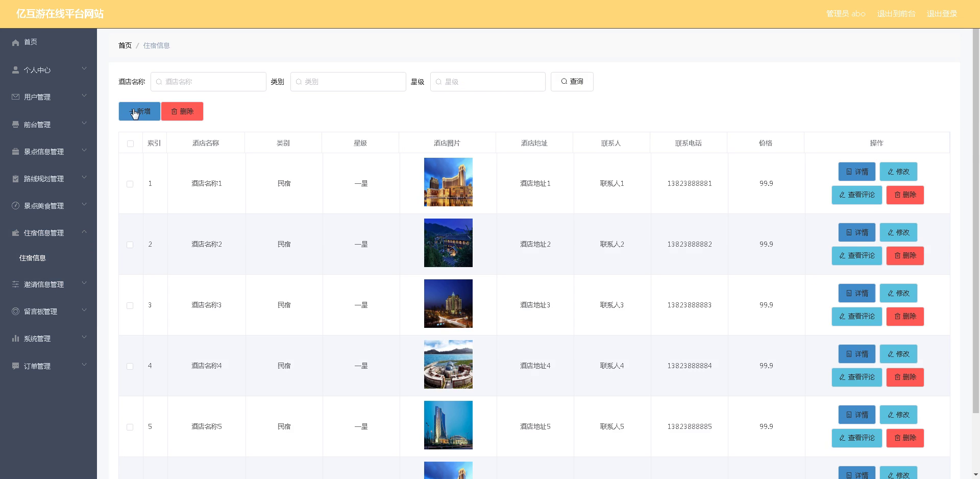Expand the 用户管理 sidebar chevron
This screenshot has height=479, width=980.
coord(84,96)
